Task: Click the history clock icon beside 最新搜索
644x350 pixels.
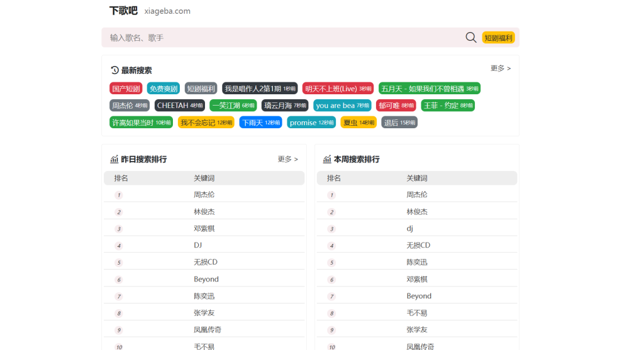Action: 114,70
